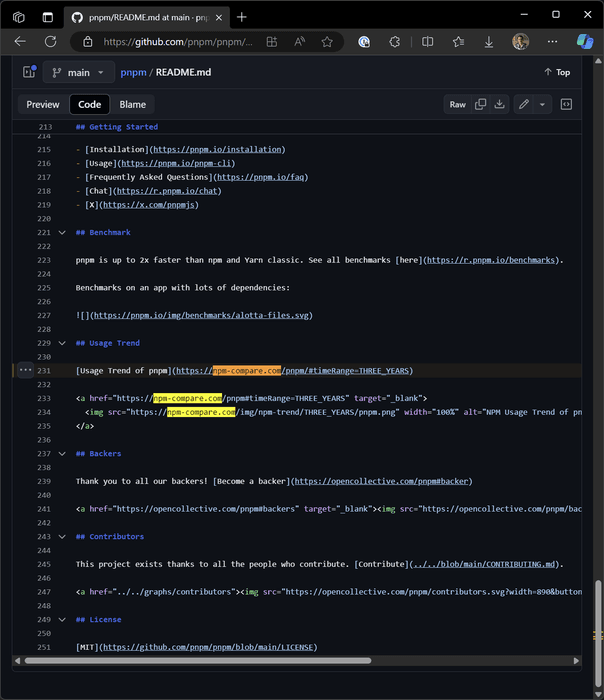Collapse the Usage Trend section chevron

coord(63,343)
